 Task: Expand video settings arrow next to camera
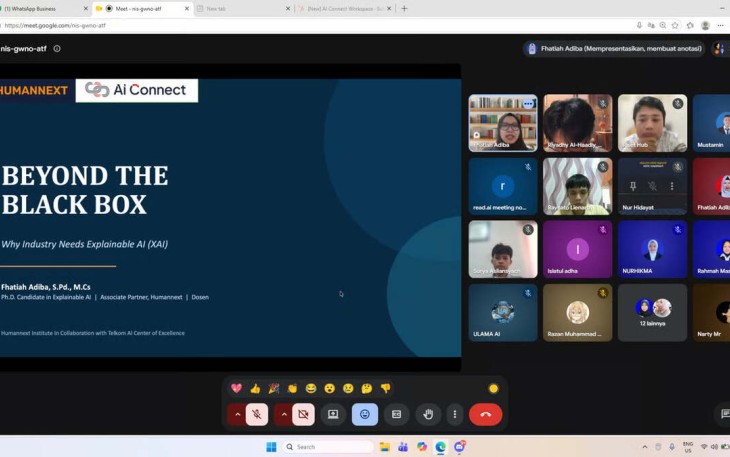(284, 414)
